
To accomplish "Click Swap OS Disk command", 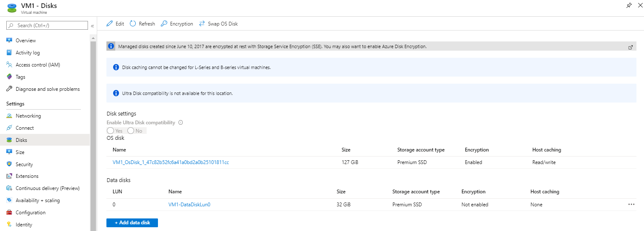I will tap(218, 24).
